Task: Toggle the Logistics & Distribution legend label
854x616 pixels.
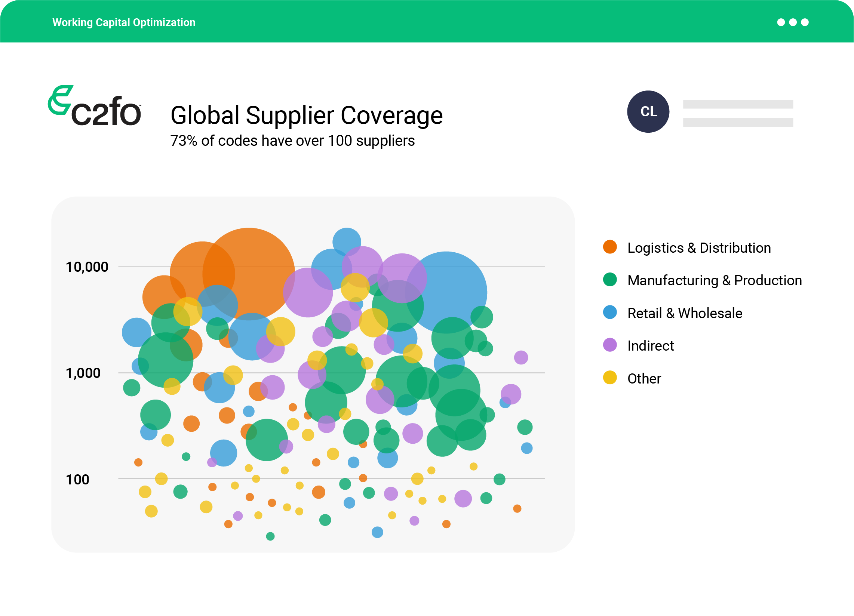Action: point(699,248)
